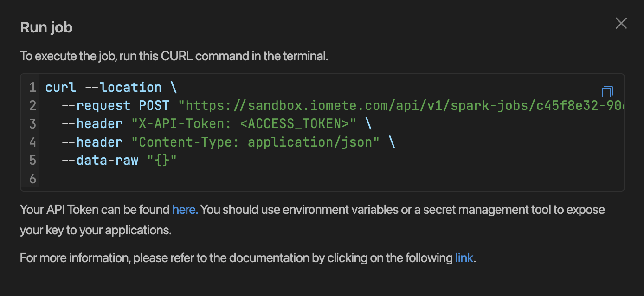The height and width of the screenshot is (296, 644).
Task: Click the 'To execute the job' instruction text
Action: click(x=174, y=56)
